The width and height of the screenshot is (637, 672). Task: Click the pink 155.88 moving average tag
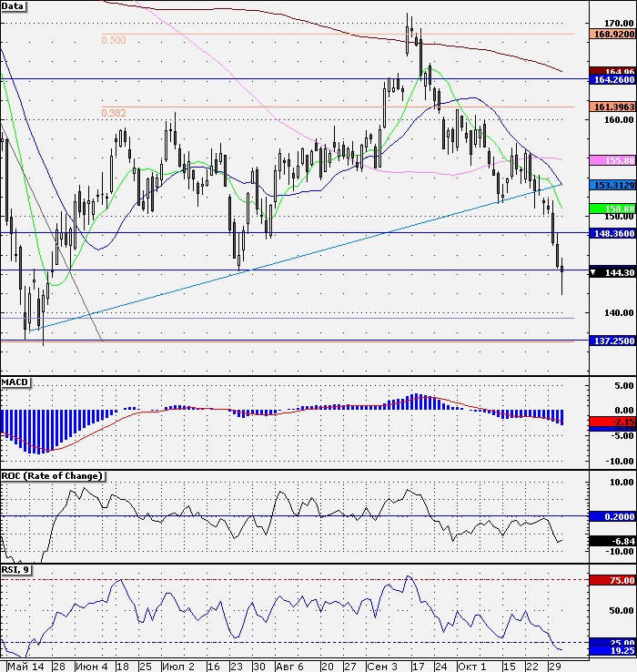(x=612, y=160)
